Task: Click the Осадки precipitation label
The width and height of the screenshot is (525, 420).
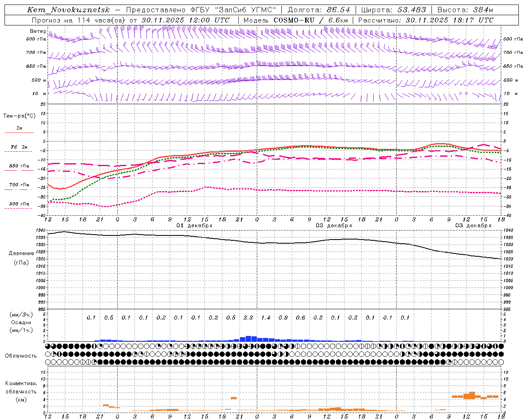Action: point(21,322)
